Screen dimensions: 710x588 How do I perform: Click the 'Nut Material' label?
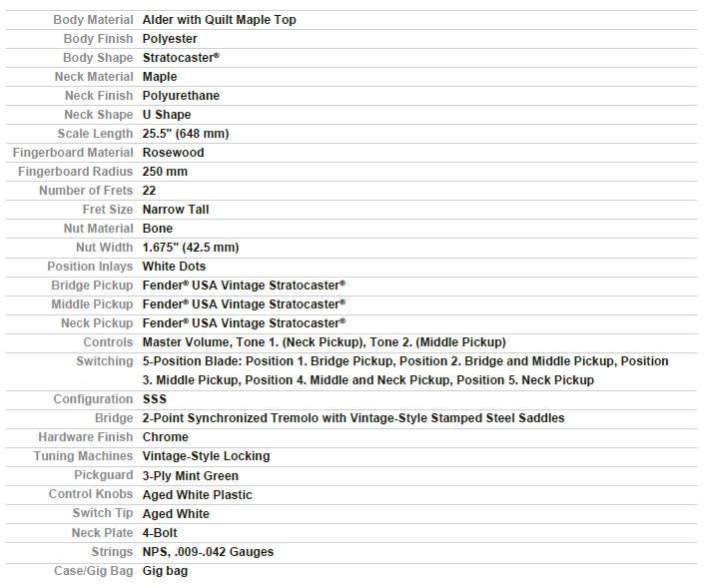98,229
